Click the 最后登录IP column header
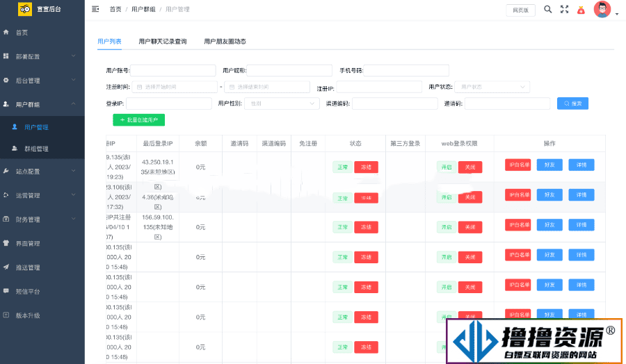This screenshot has height=364, width=626. [158, 144]
